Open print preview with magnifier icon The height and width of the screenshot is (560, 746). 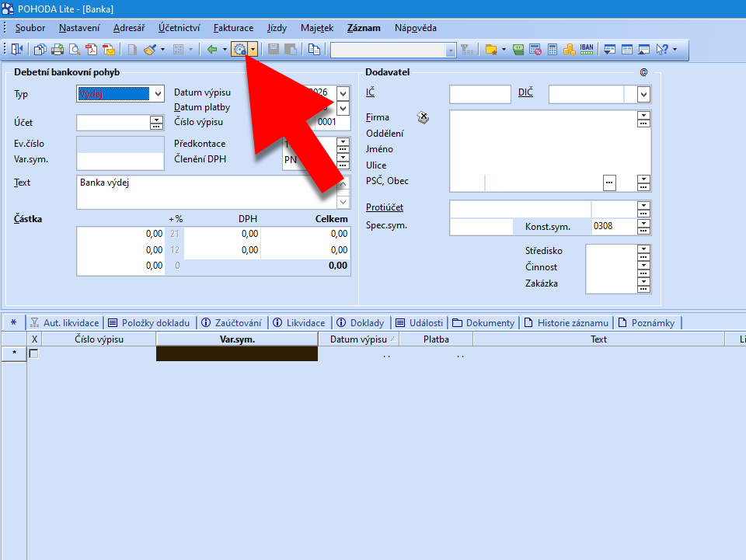click(x=75, y=50)
